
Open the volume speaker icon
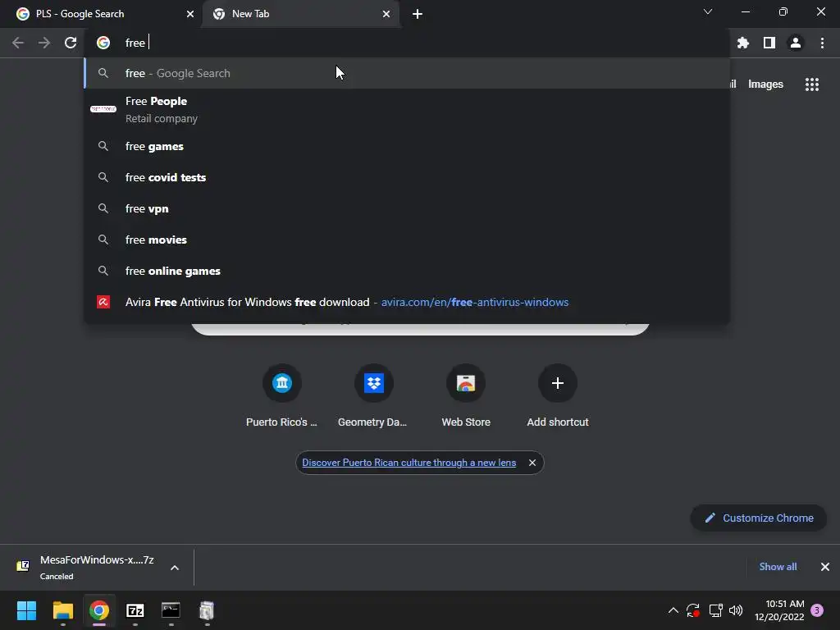(736, 610)
